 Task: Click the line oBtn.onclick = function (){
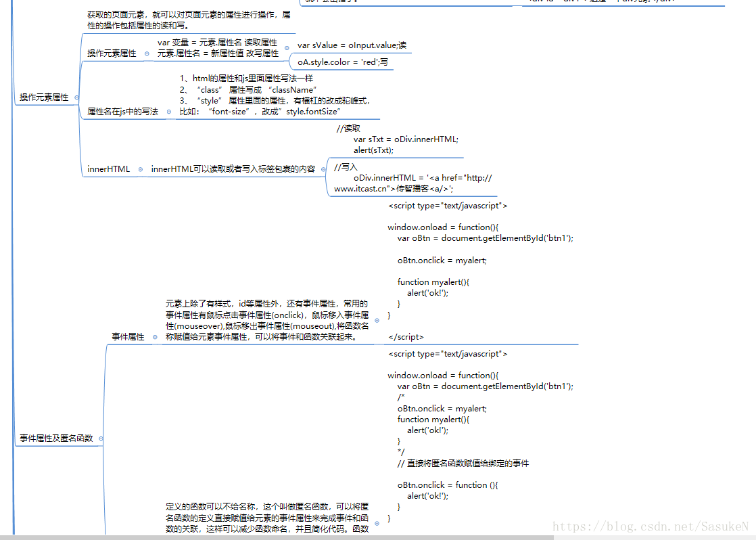coord(448,485)
